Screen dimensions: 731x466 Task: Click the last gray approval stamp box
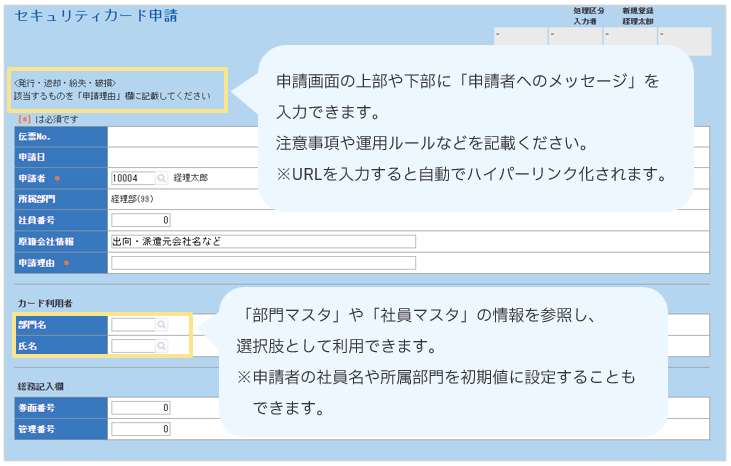684,40
